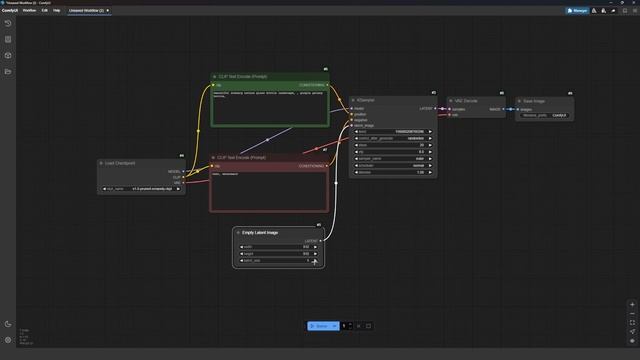Collapse the Load Checkpoint node dot

click(x=101, y=163)
